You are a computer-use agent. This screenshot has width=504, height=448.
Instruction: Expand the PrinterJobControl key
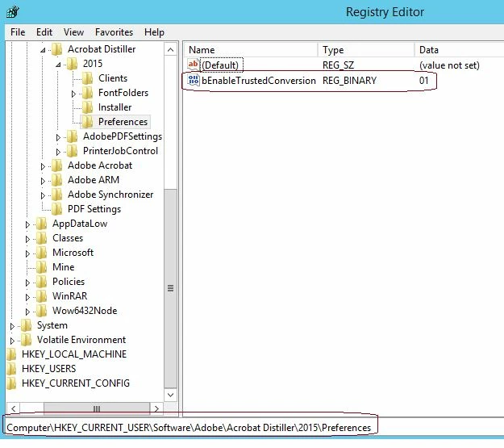58,152
